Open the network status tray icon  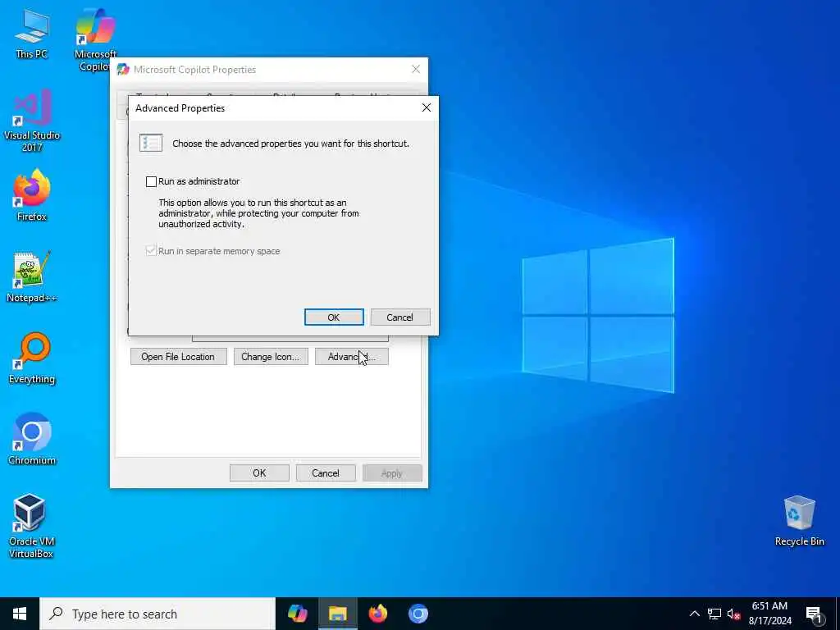[x=714, y=614]
